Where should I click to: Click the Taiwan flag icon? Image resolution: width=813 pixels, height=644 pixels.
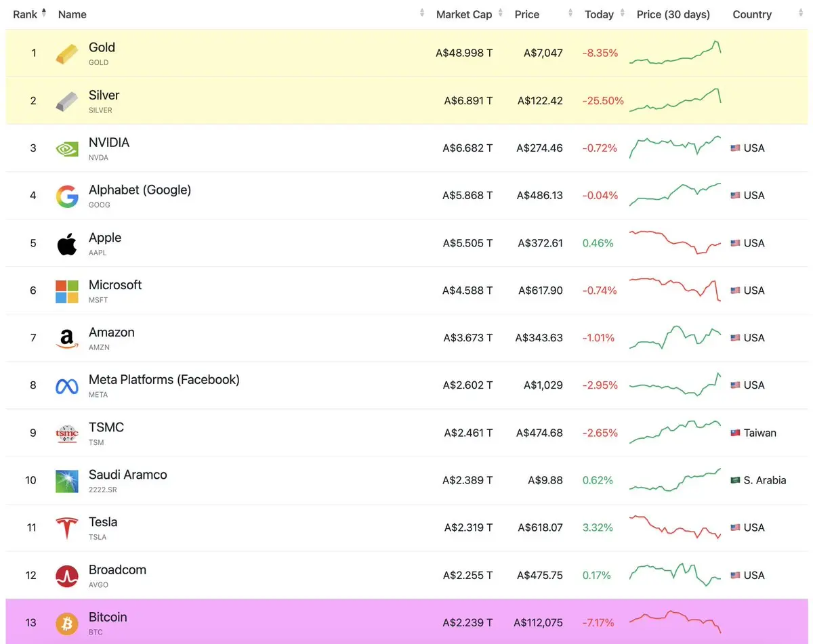tap(735, 433)
